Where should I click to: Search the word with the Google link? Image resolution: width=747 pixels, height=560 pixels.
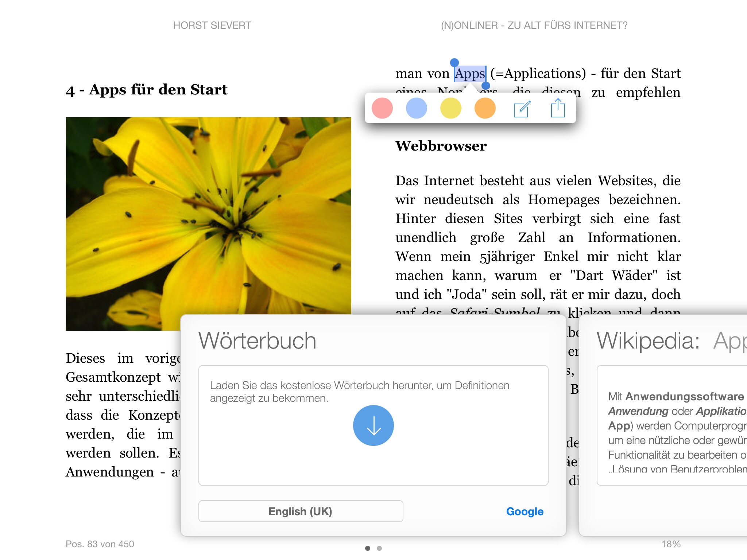525,511
